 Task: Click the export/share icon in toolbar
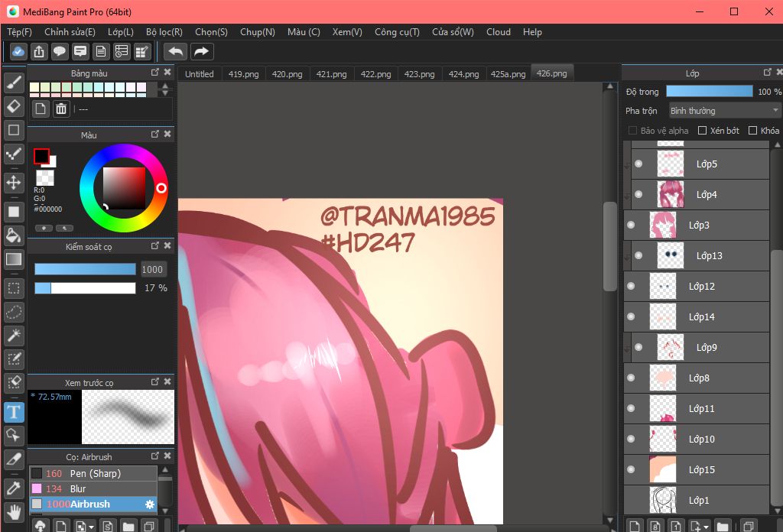39,51
